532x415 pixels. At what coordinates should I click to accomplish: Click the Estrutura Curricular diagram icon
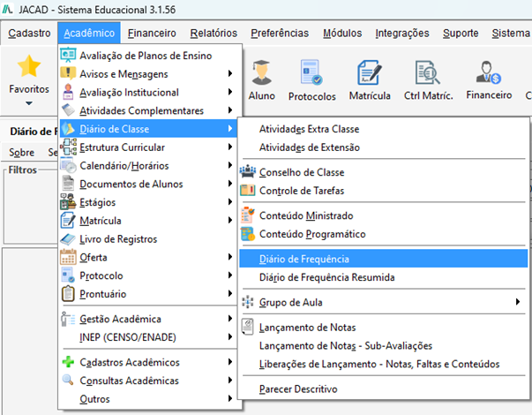[68, 147]
